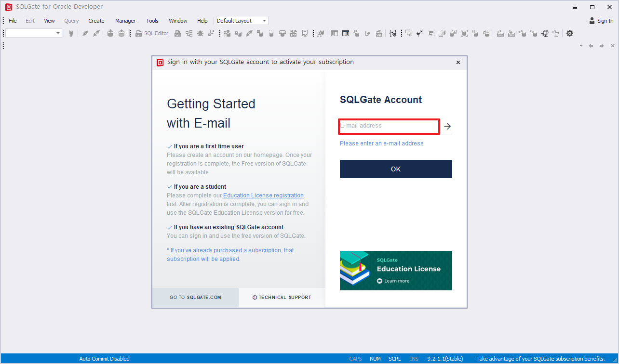Open the View menu

pos(49,21)
